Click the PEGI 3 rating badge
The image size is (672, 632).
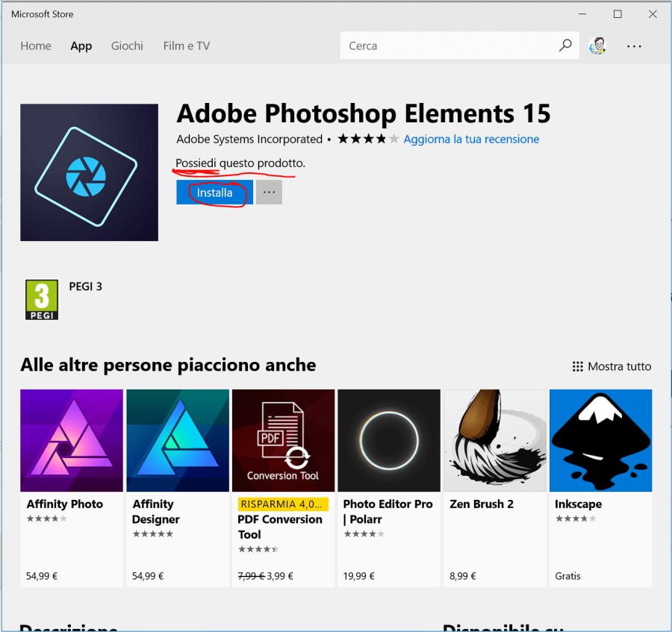coord(42,300)
